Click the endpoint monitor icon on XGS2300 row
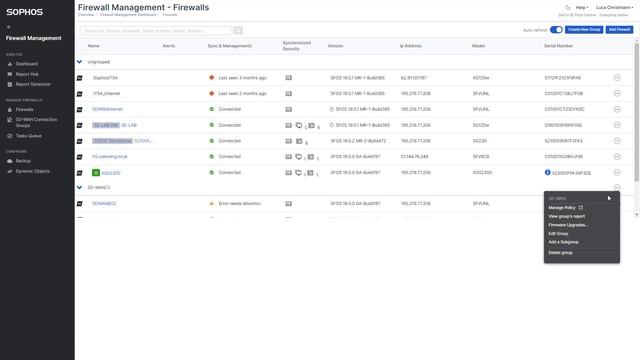The height and width of the screenshot is (360, 640). [x=298, y=173]
